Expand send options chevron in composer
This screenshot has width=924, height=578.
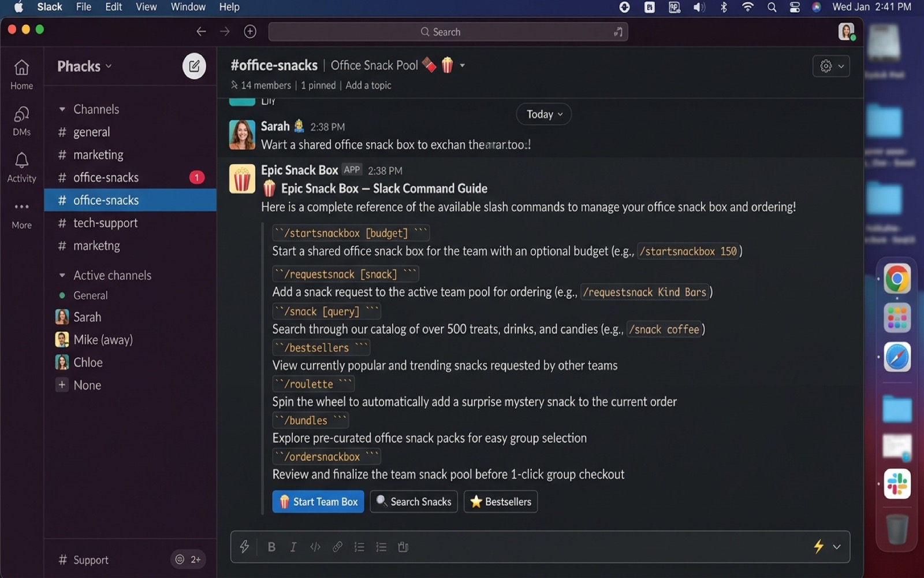tap(836, 547)
